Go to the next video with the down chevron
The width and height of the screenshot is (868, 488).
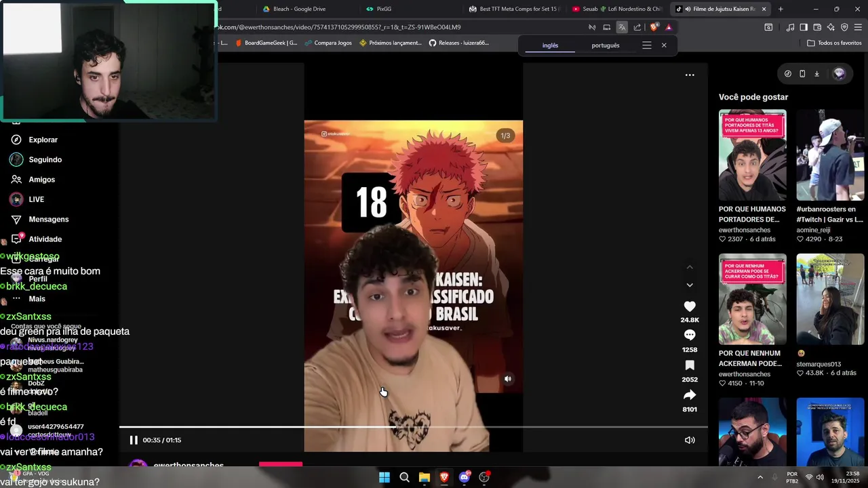(x=690, y=285)
